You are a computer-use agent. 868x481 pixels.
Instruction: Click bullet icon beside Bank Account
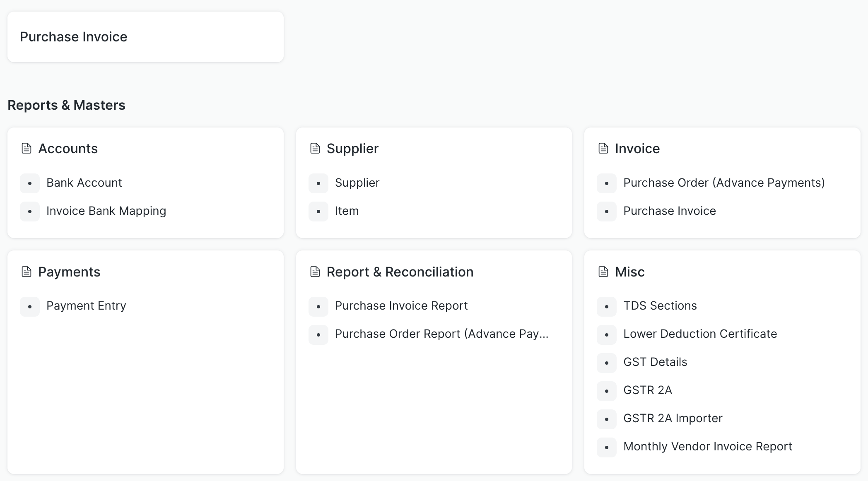30,183
